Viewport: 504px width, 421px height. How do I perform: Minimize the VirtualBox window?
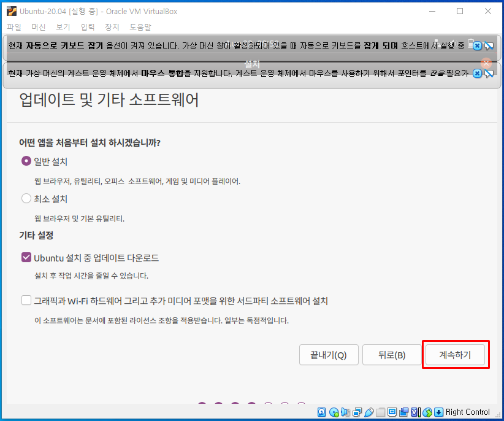tap(432, 11)
